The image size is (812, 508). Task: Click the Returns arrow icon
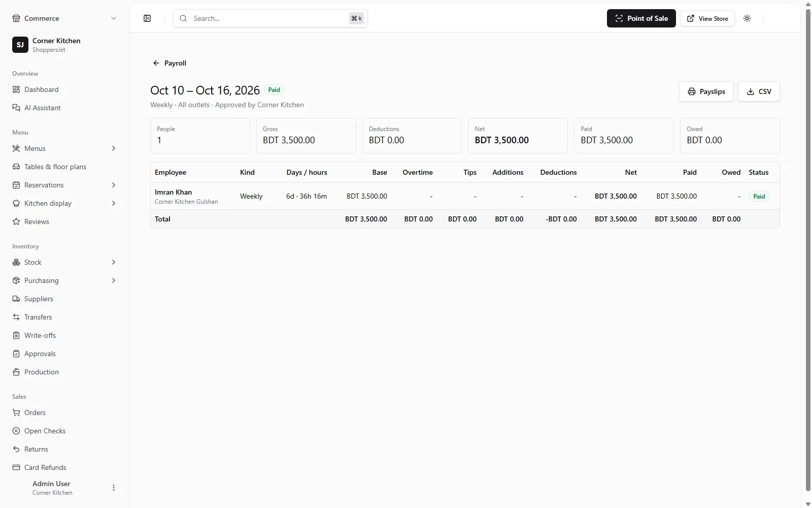(x=16, y=449)
